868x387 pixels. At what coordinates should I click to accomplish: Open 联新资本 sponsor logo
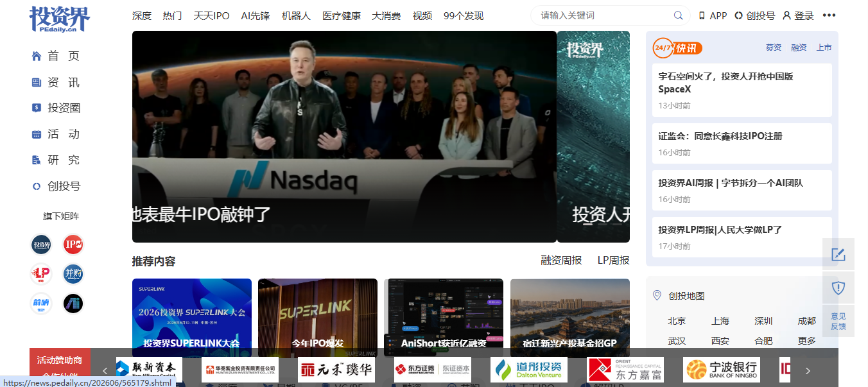tap(149, 370)
